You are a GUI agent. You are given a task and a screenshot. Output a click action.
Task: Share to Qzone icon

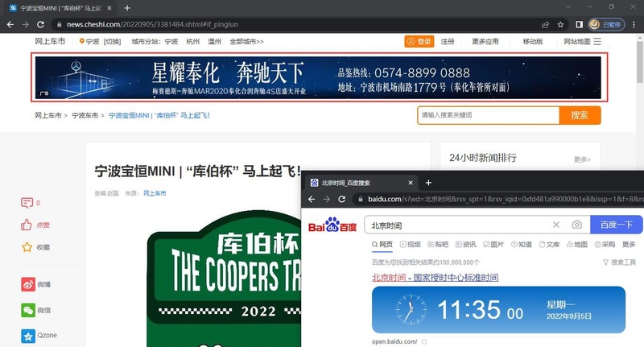pyautogui.click(x=28, y=336)
